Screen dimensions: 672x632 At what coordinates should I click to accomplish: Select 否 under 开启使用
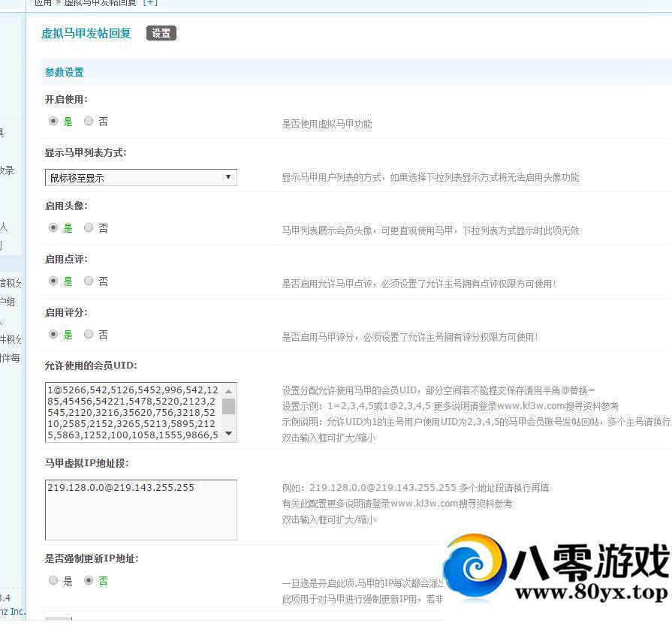pos(89,121)
